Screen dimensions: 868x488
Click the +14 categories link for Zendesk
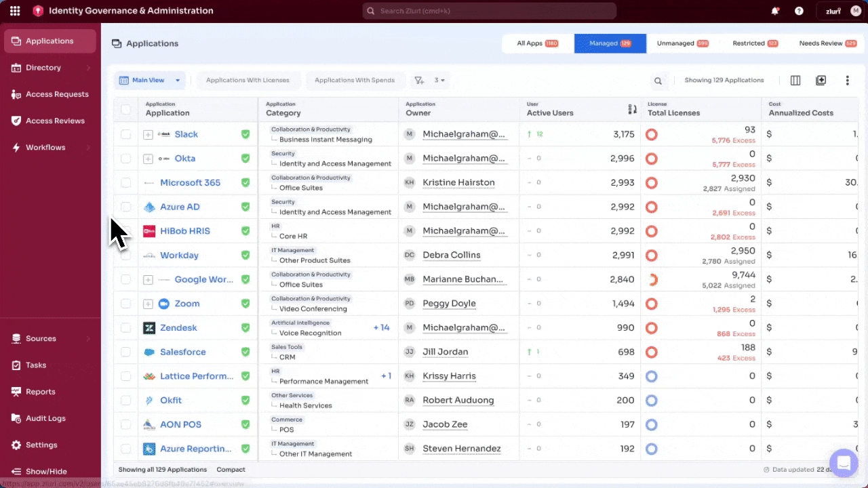pos(382,327)
